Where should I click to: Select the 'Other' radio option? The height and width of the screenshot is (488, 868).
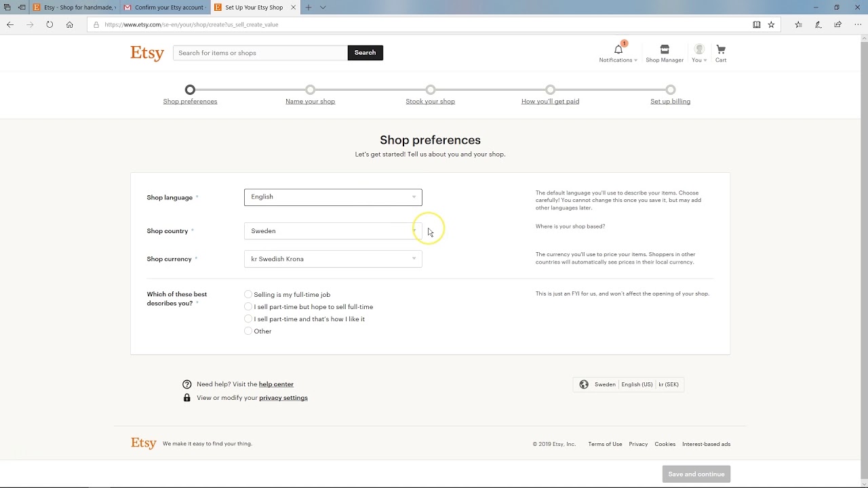248,331
